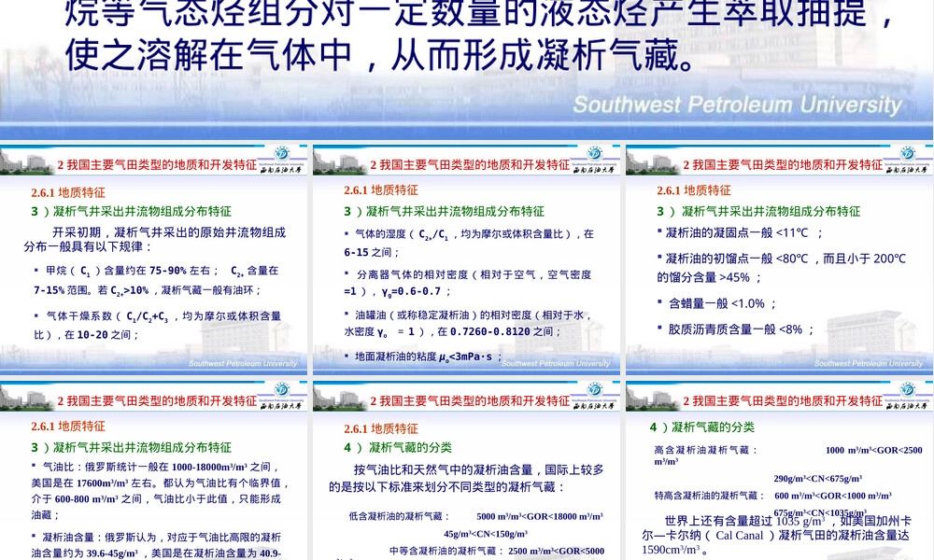Click university logo on the 气体的湿度 slide
934x560 pixels.
594,161
